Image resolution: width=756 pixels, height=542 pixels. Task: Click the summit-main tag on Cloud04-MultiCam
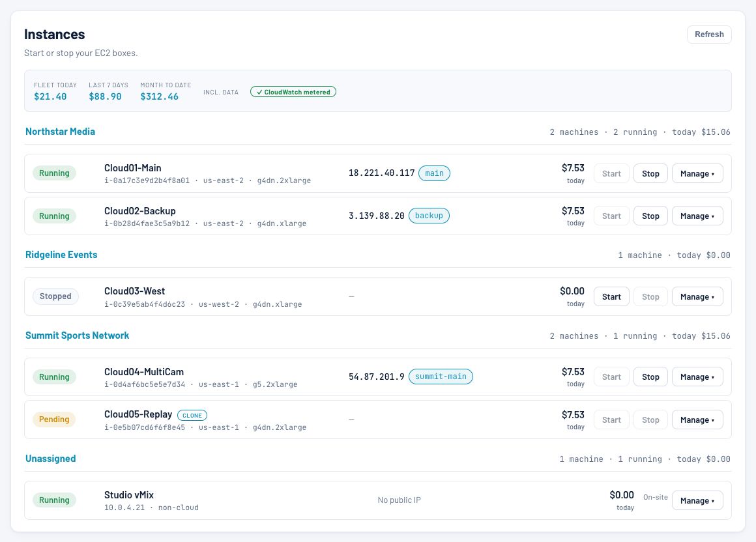coord(441,377)
